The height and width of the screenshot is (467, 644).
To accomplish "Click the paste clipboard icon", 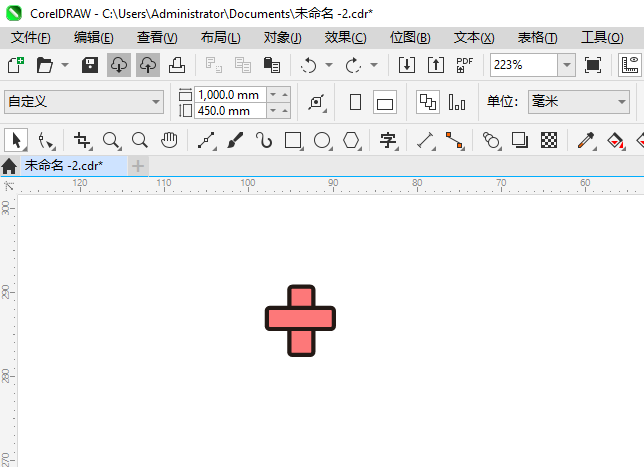I will 271,65.
